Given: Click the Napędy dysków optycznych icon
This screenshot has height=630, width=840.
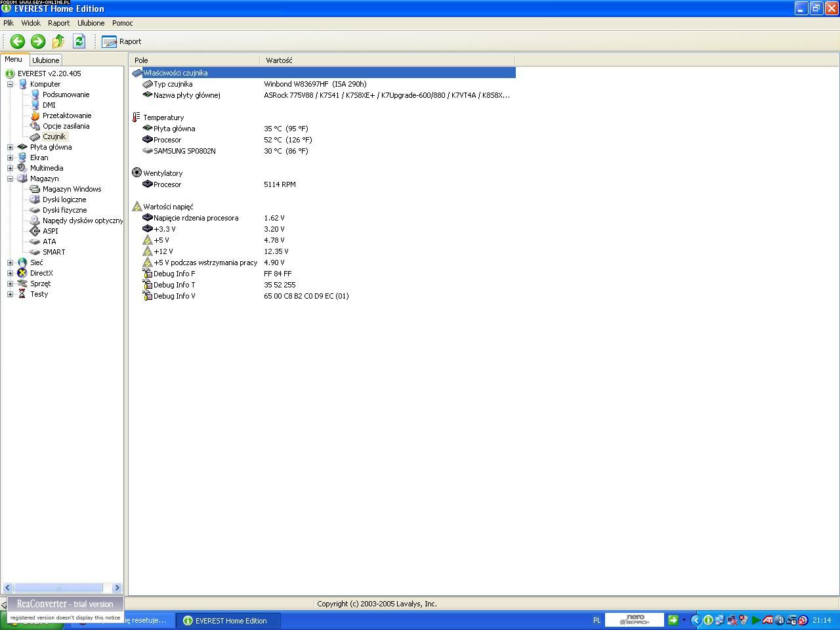Looking at the screenshot, I should point(35,220).
